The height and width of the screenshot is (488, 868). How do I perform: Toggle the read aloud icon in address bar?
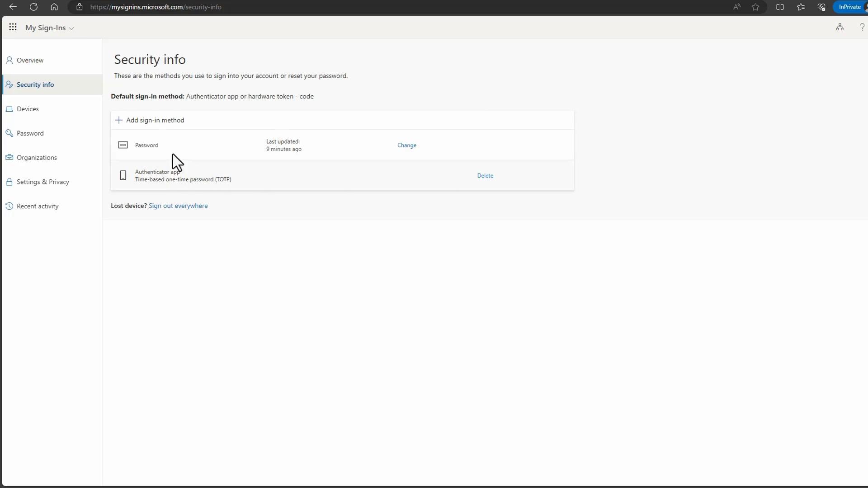[737, 7]
